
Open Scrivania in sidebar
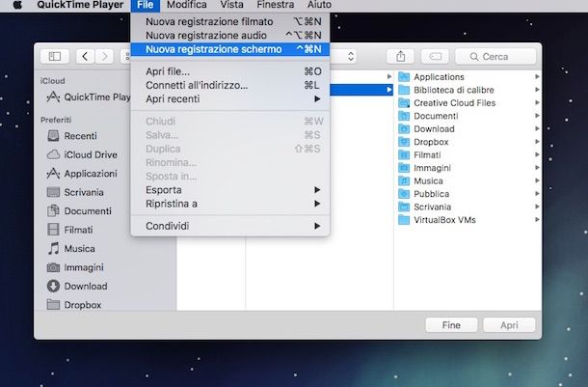tap(75, 192)
